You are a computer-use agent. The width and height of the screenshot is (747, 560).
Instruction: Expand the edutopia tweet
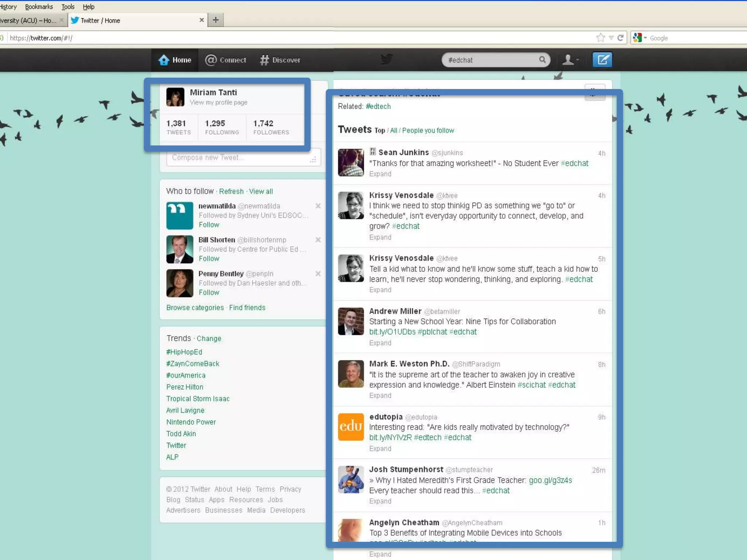(380, 448)
